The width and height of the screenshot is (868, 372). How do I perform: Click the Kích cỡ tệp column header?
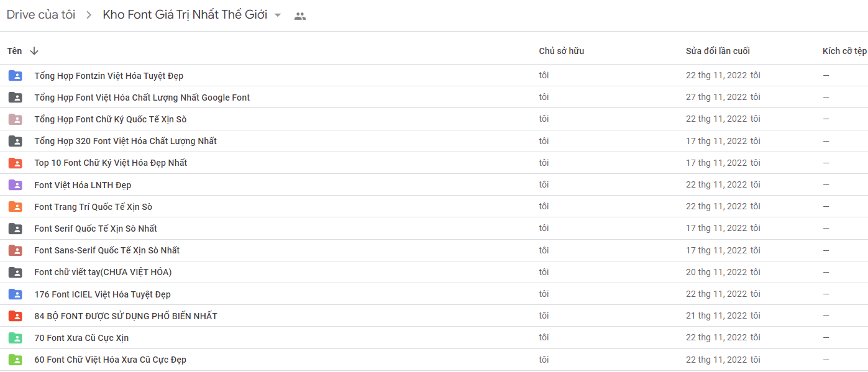click(x=844, y=51)
